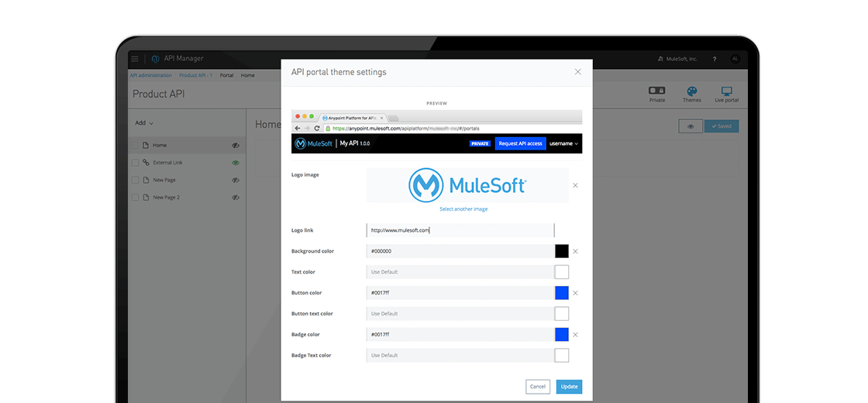Open the blue Badge color swatch
Viewport: 868px width, 403px height.
pyautogui.click(x=562, y=334)
